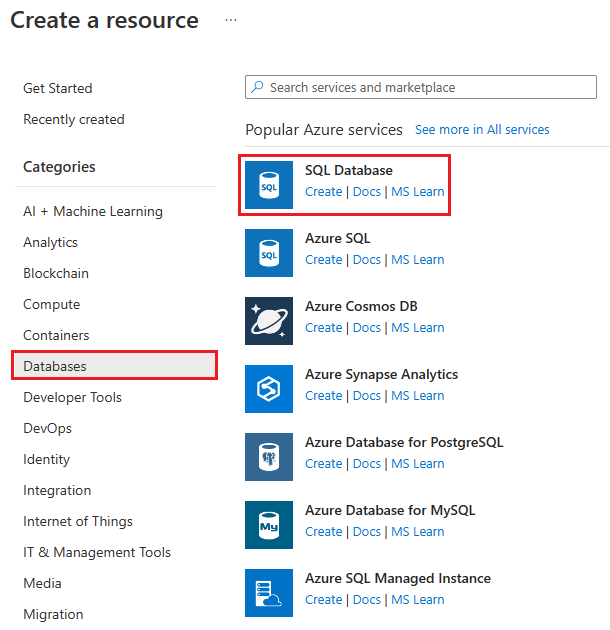
Task: Open Docs link for Azure SQL
Action: coord(366,260)
